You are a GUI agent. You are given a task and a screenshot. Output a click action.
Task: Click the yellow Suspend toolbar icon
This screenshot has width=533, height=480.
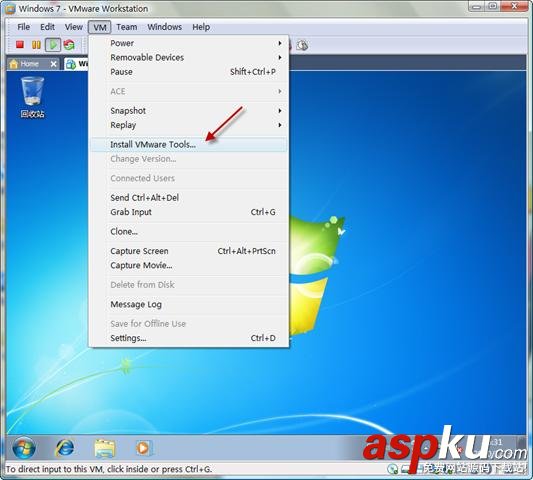[36, 45]
